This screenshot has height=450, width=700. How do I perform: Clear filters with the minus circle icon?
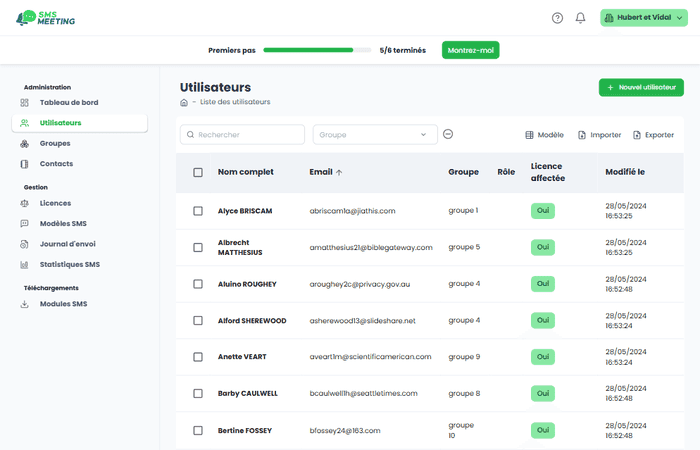click(448, 134)
